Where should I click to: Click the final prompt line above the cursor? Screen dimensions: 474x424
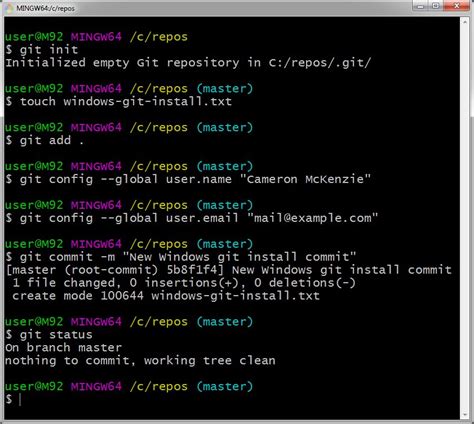[x=129, y=387]
